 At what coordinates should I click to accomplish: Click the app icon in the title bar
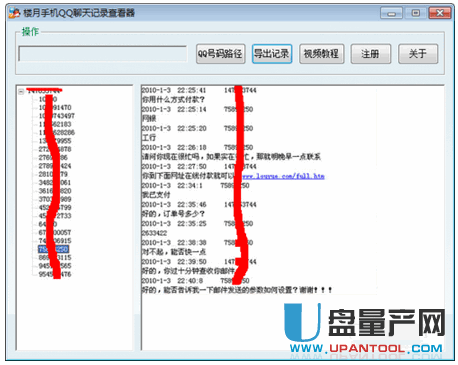click(x=14, y=13)
